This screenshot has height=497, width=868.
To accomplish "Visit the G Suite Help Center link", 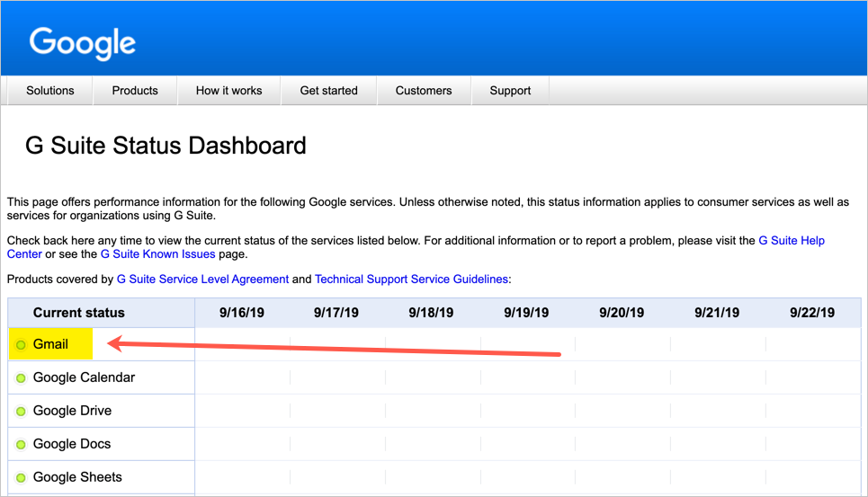I will (x=792, y=241).
